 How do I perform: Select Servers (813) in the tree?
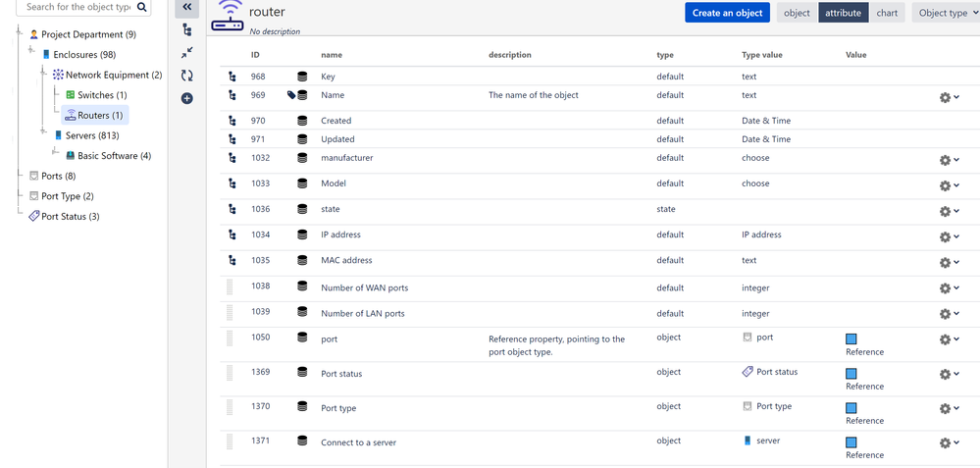pyautogui.click(x=92, y=135)
